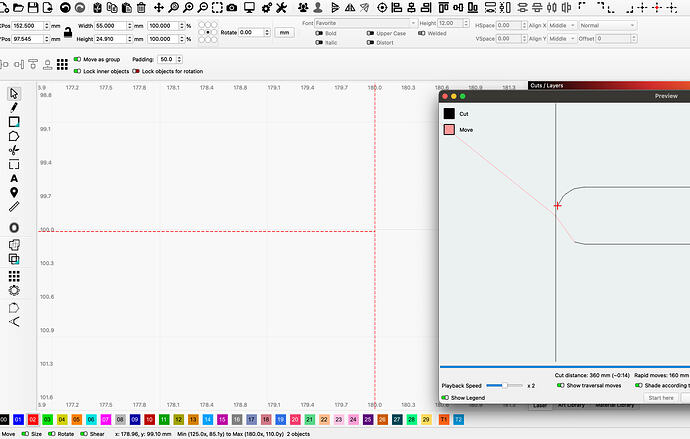Toggle Lock objects for rotation
This screenshot has height=439, width=690.
[x=136, y=71]
